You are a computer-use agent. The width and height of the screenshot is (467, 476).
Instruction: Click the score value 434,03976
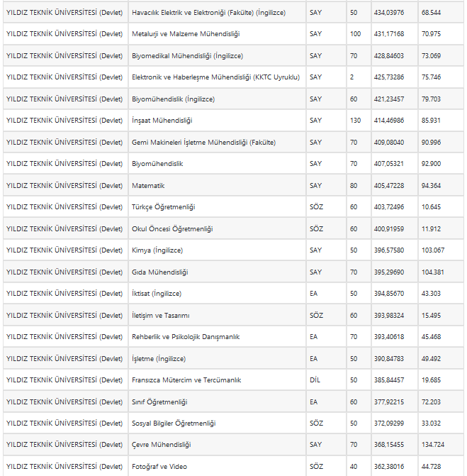point(388,13)
